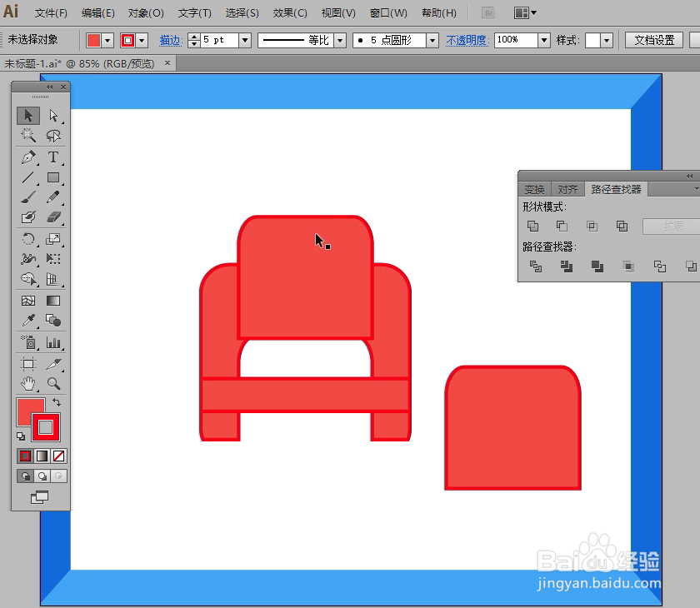Pick the Rectangle tool
Image resolution: width=700 pixels, height=608 pixels.
(x=53, y=177)
